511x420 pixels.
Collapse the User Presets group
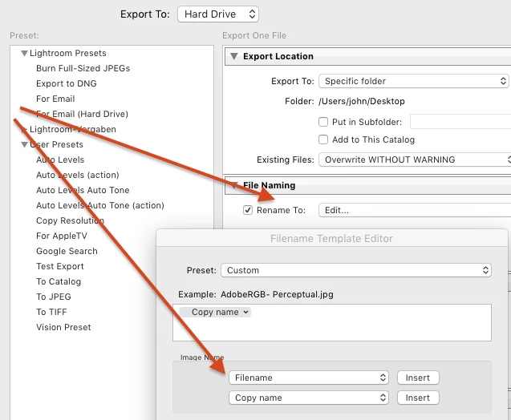(24, 144)
